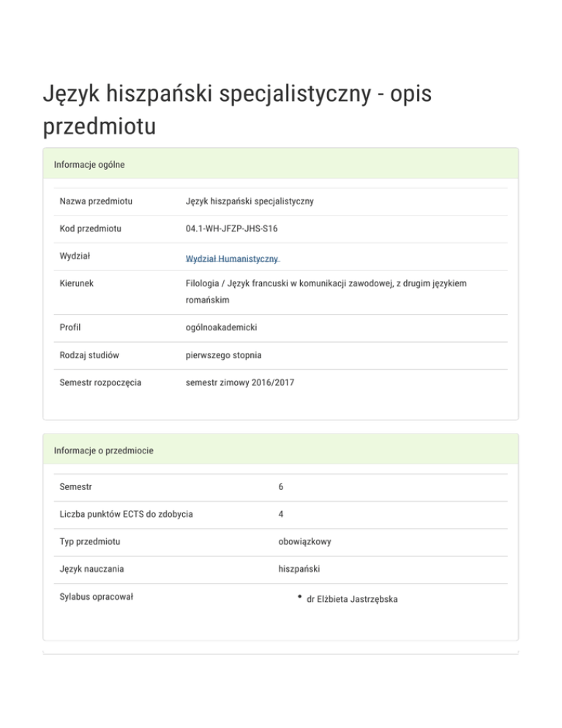Screen dimensions: 562x728
Task: Click the Filologia / Język francuski field value
Action: [326, 283]
